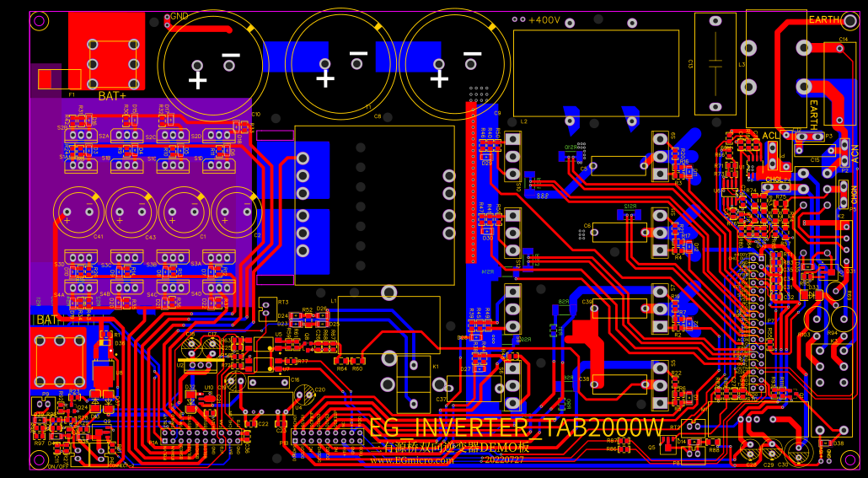This screenshot has width=868, height=478.
Task: Select the S4D MOSFET designator
Action: pyautogui.click(x=196, y=294)
